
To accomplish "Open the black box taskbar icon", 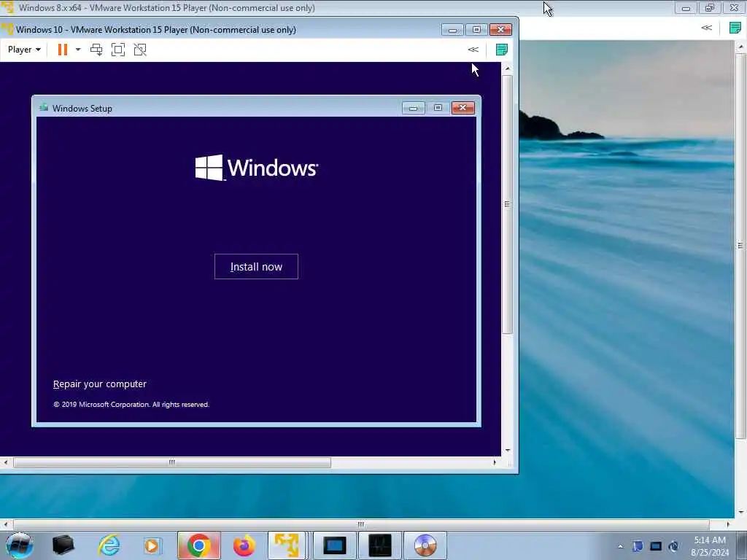I will (63, 545).
